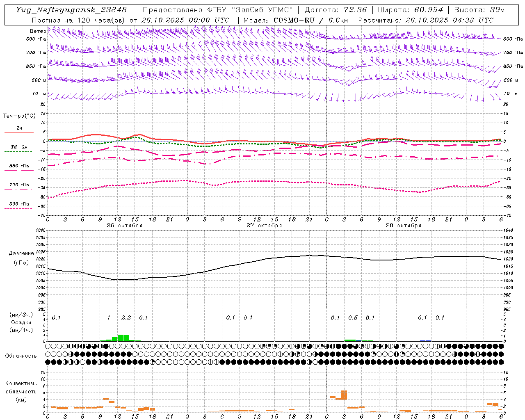Screen dimensions: 525x420
Task: Click the green dashed Td 2м legend line
Action: tap(18, 152)
